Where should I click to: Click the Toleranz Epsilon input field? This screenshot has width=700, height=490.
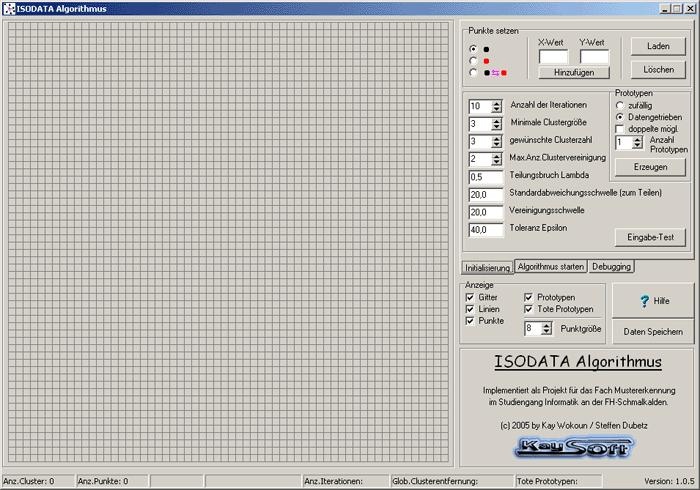(486, 230)
